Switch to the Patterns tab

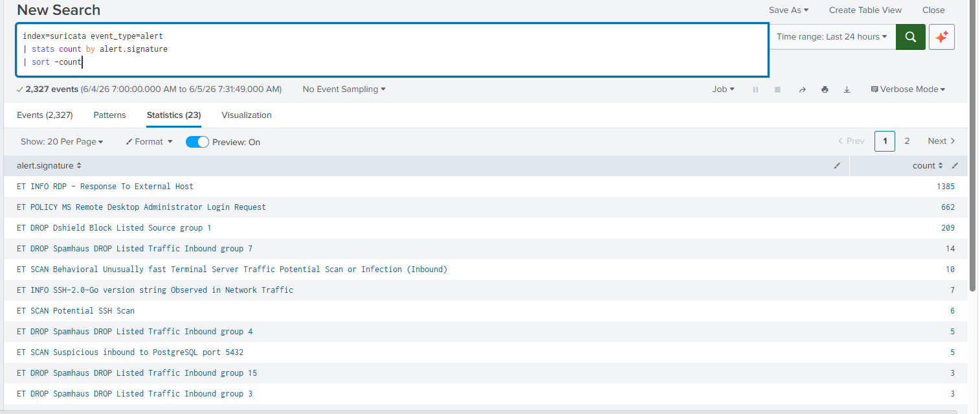pyautogui.click(x=109, y=115)
